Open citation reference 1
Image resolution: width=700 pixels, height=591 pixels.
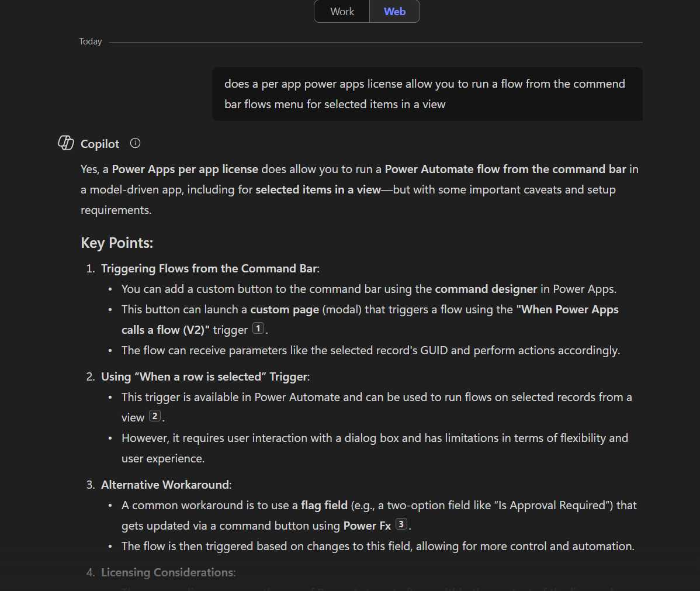click(258, 329)
